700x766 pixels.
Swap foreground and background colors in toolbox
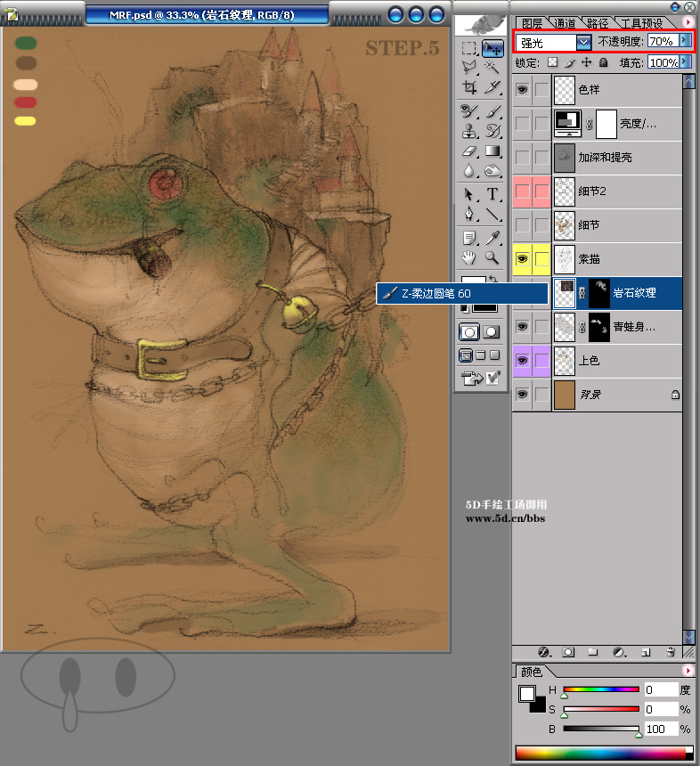493,279
